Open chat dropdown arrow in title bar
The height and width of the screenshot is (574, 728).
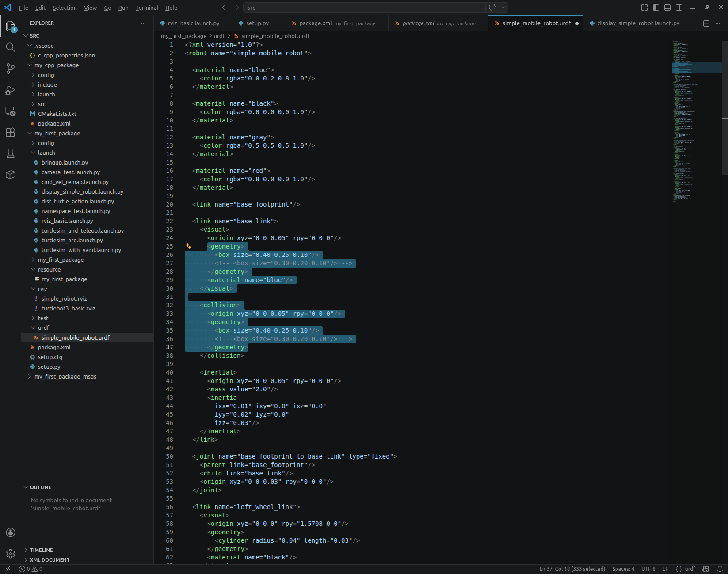[503, 8]
